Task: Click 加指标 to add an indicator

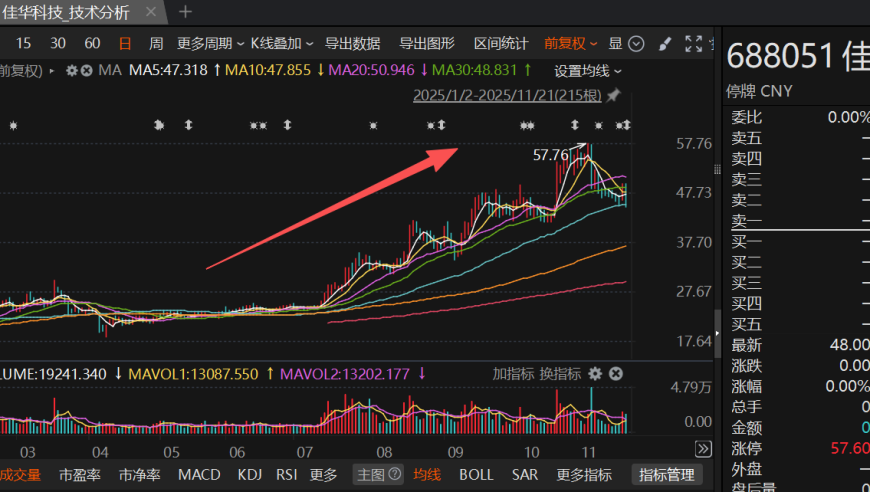Action: coord(513,374)
